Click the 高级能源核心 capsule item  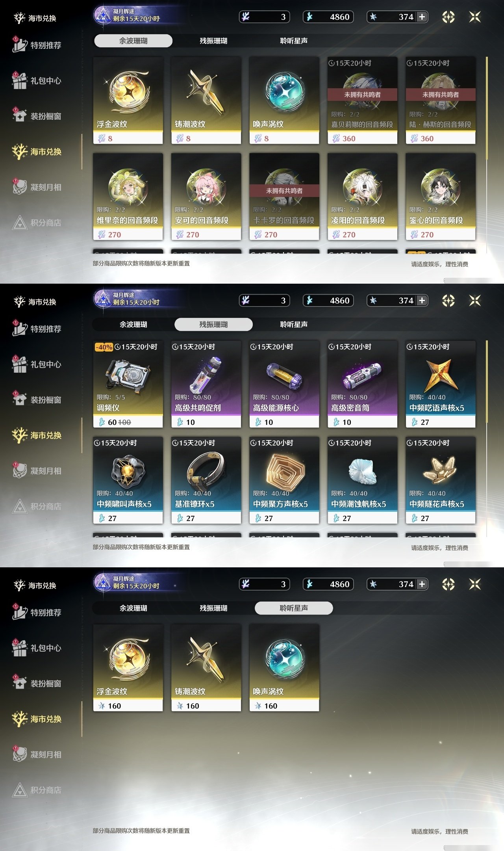click(284, 384)
